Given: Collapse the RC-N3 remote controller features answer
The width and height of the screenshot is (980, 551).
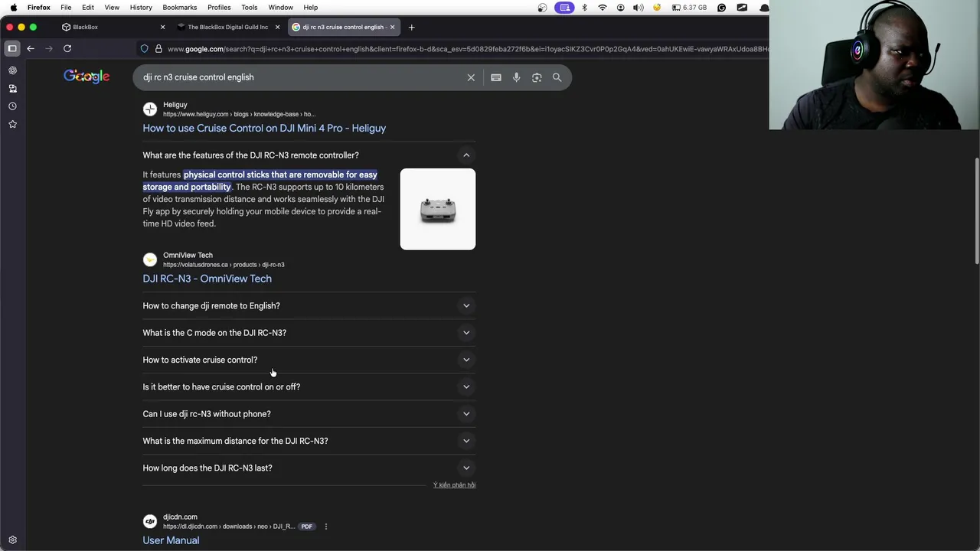Looking at the screenshot, I should coord(466,155).
